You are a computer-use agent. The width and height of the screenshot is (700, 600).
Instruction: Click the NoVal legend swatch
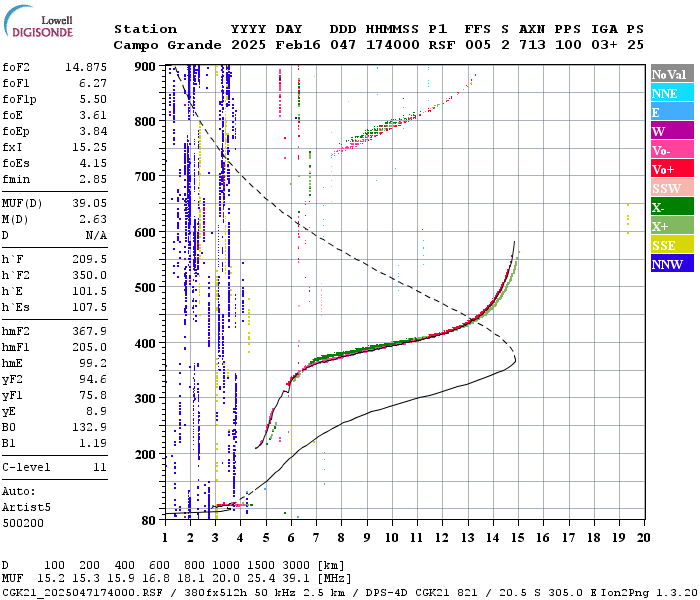pos(672,74)
